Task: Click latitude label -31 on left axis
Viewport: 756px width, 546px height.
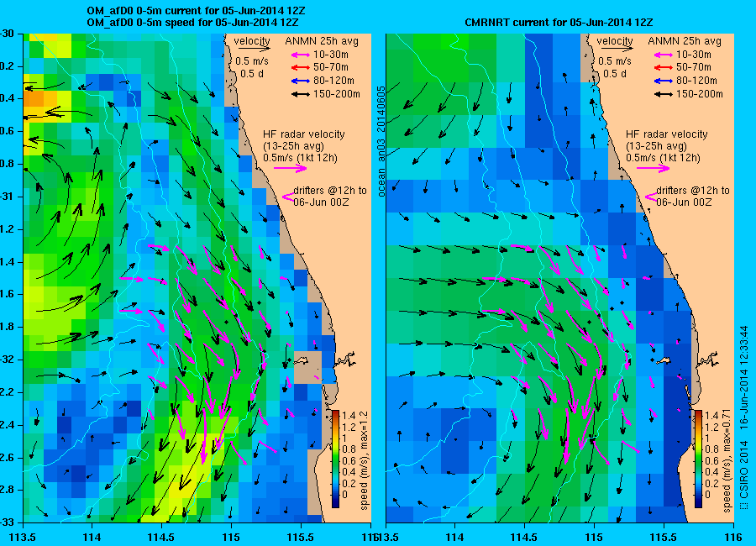Action: coord(7,197)
